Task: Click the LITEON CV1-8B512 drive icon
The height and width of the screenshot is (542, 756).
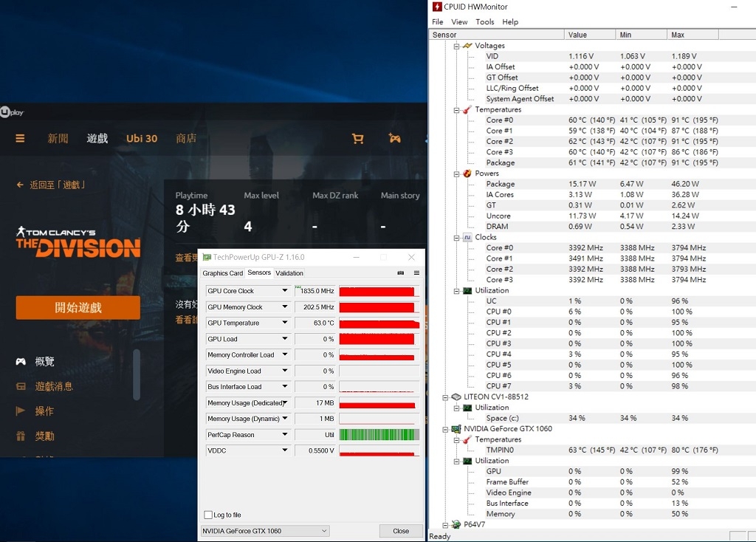Action: coord(456,397)
